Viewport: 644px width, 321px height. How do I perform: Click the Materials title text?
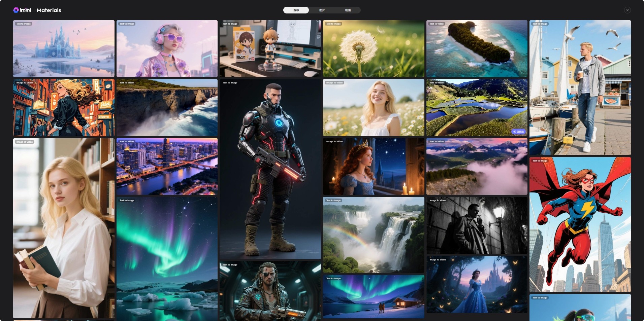pyautogui.click(x=49, y=10)
